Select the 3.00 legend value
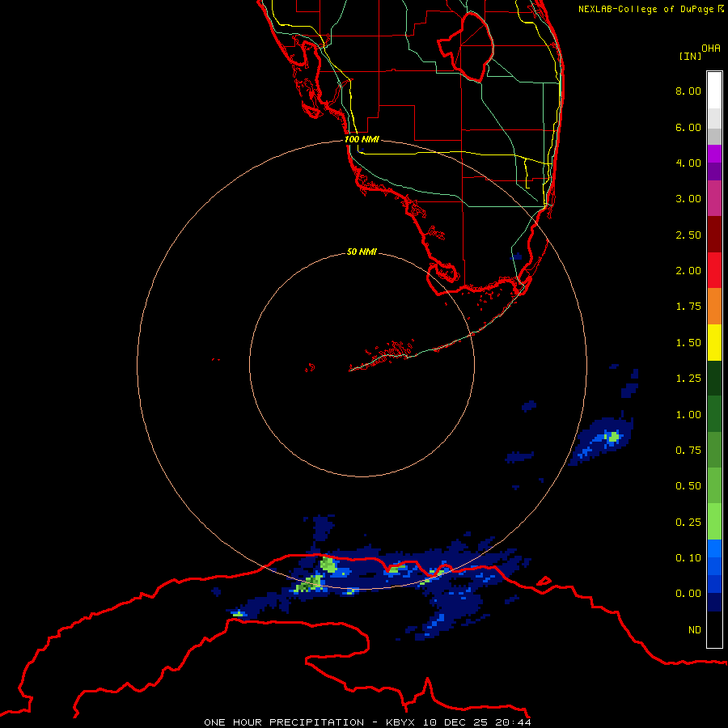 click(x=688, y=199)
